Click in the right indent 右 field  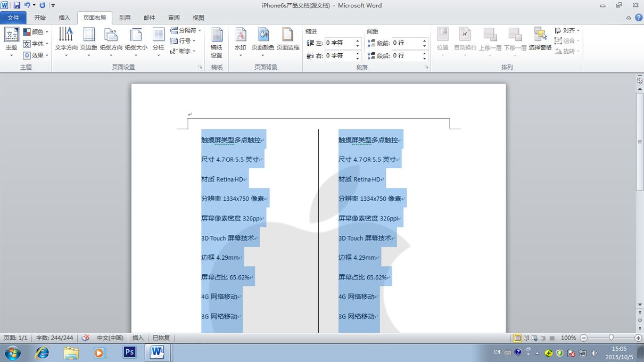(339, 55)
